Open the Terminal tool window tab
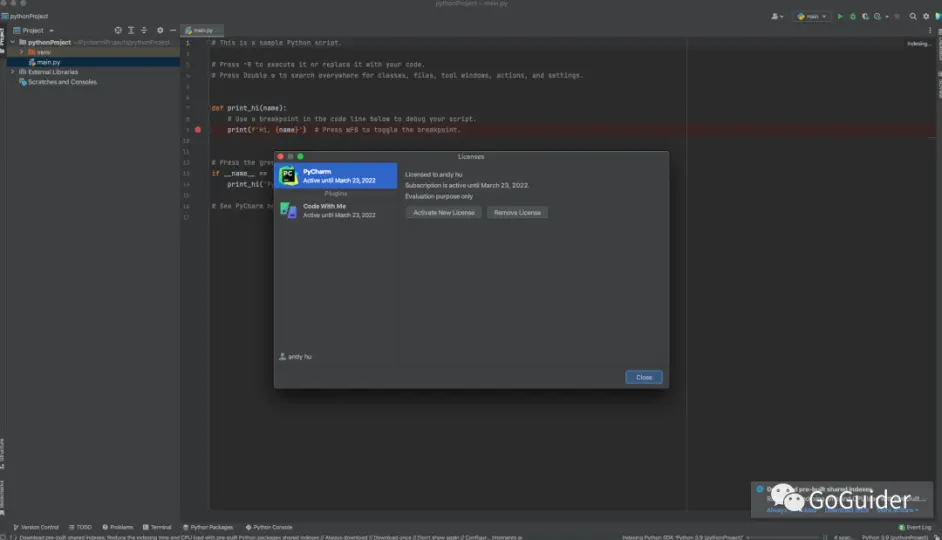 point(157,527)
